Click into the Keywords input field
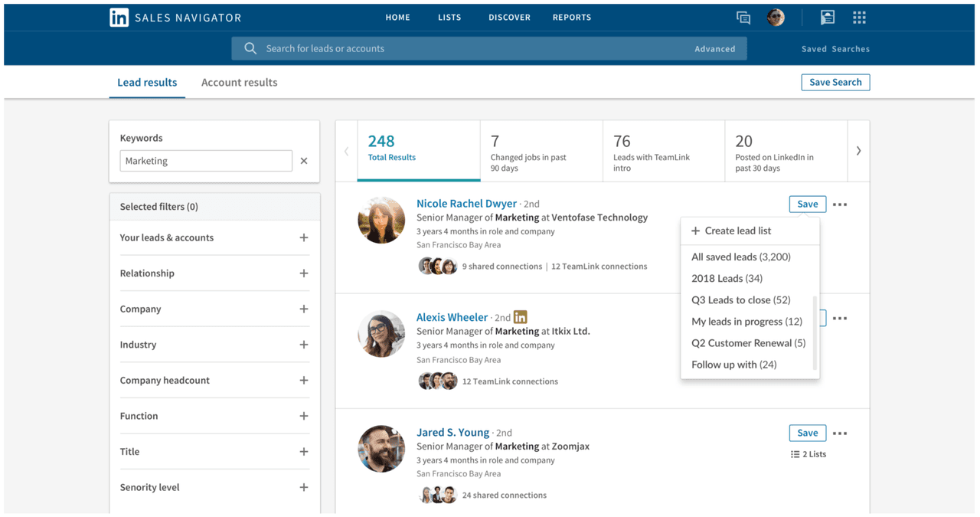The width and height of the screenshot is (980, 517). (x=205, y=161)
